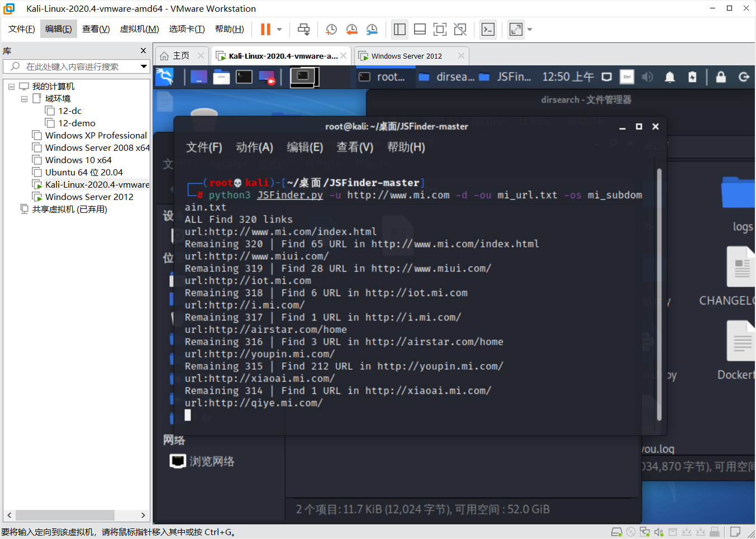Take a snapshot of this virtual machine
The width and height of the screenshot is (756, 539).
click(x=331, y=29)
